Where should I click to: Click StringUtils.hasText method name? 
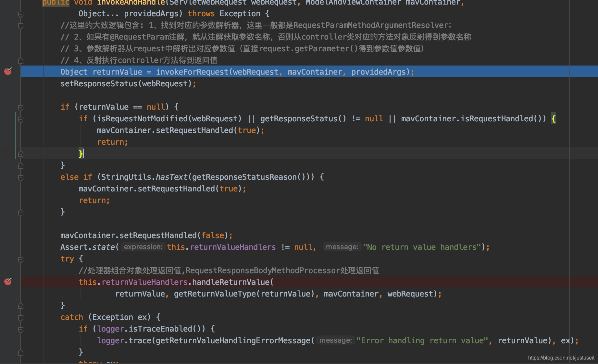171,177
